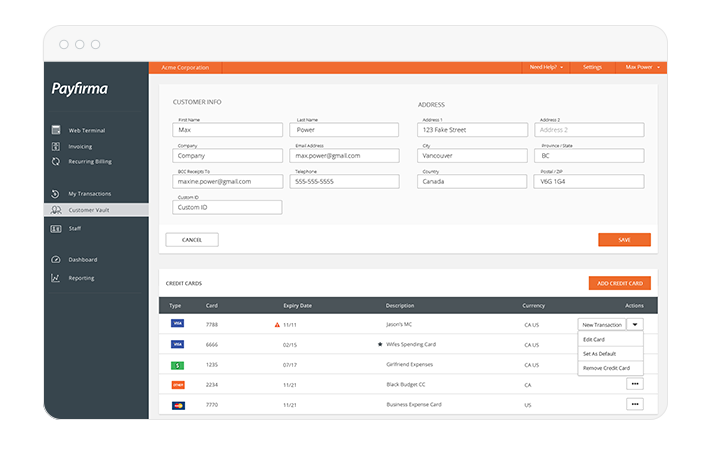711x458 pixels.
Task: Click the expired warning triangle beside 11/11
Action: (x=277, y=325)
